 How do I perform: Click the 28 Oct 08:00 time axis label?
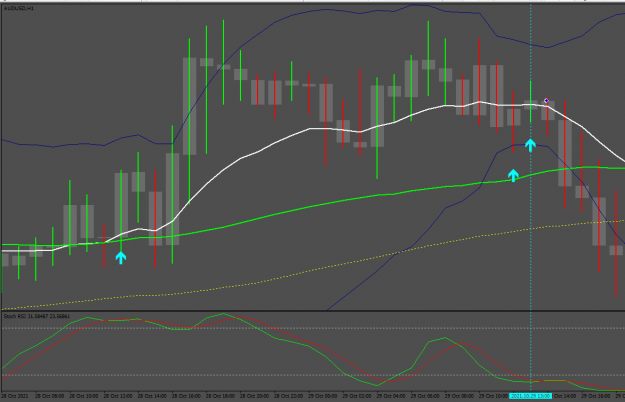pyautogui.click(x=49, y=396)
